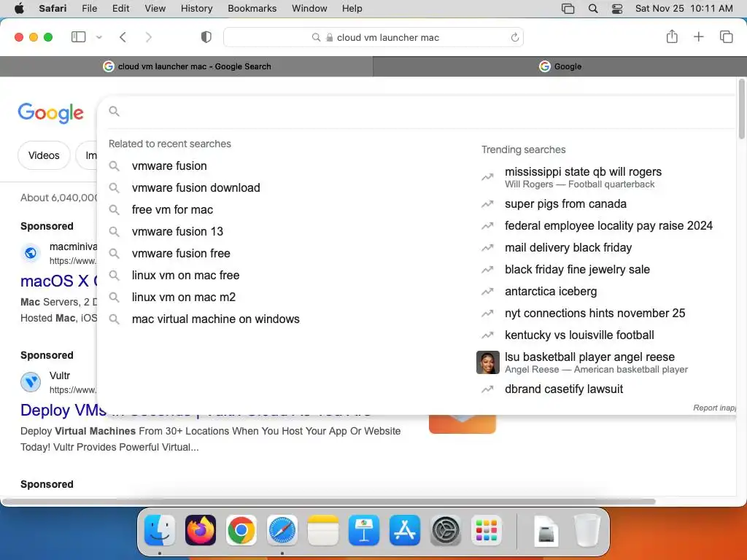Image resolution: width=747 pixels, height=560 pixels.
Task: Select the Videos filter chip
Action: [44, 155]
